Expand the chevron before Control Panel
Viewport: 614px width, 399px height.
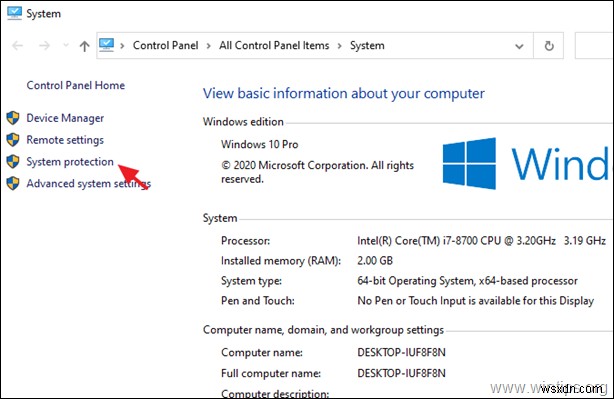point(122,46)
